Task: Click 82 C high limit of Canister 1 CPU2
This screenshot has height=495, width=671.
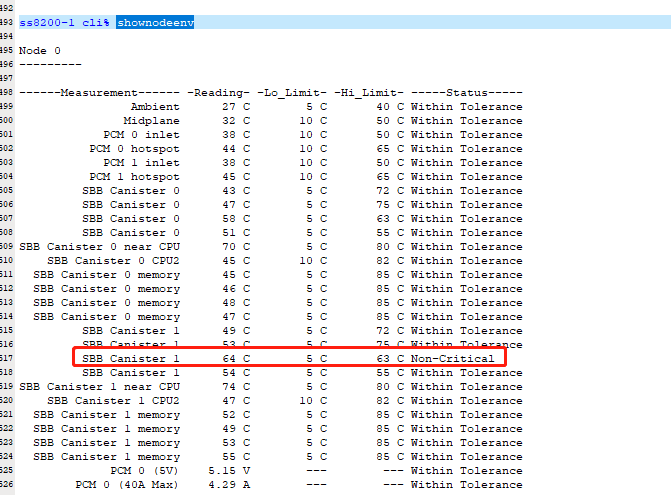Action: 390,401
